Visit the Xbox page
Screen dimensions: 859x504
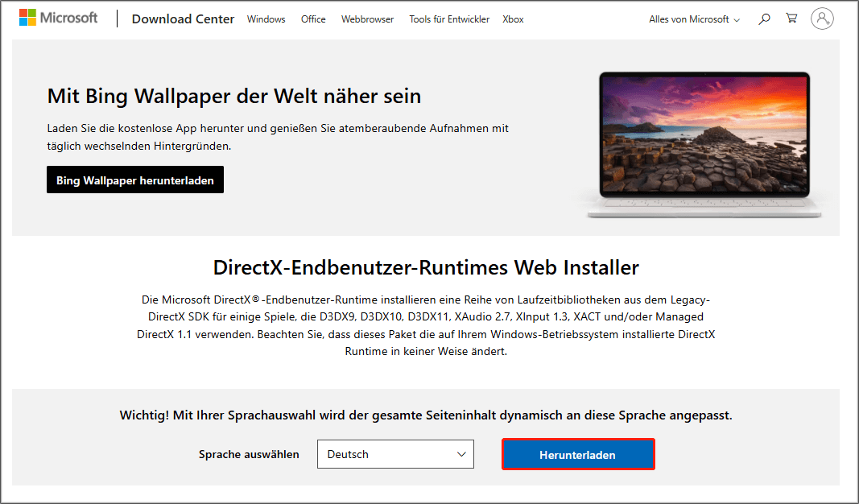pyautogui.click(x=513, y=19)
